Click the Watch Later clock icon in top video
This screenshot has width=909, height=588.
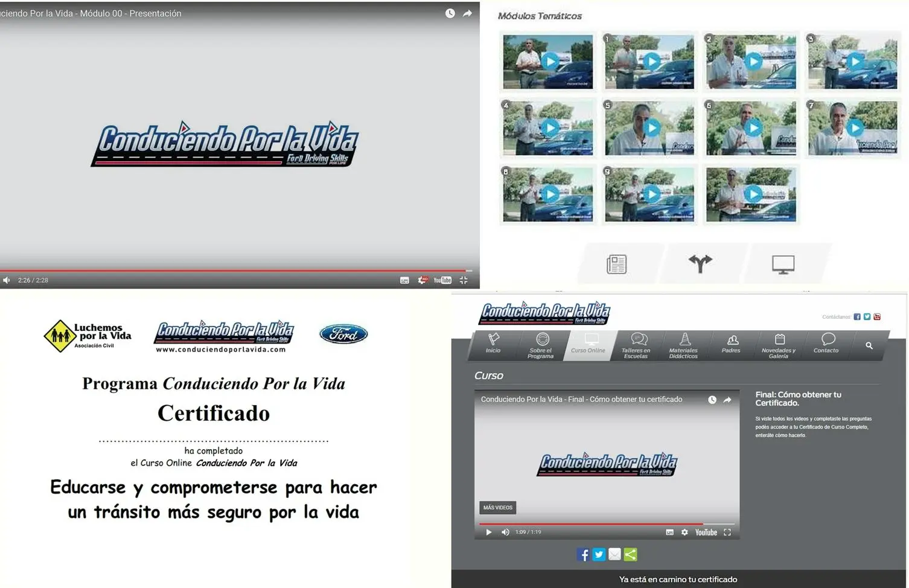[450, 13]
